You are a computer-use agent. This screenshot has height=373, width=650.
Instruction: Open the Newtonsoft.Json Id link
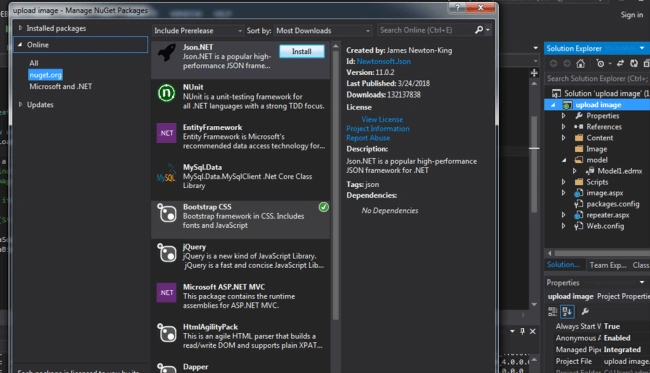pos(383,61)
